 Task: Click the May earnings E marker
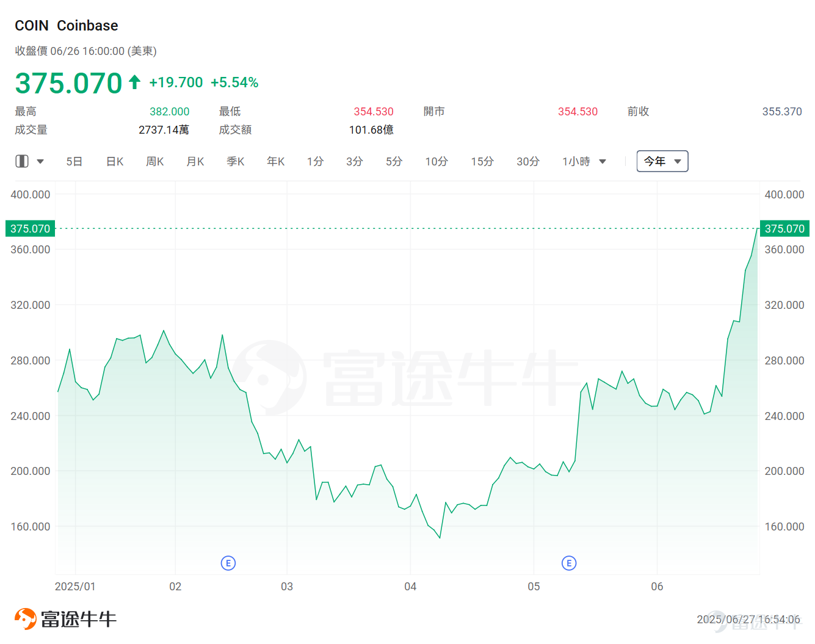[x=569, y=563]
